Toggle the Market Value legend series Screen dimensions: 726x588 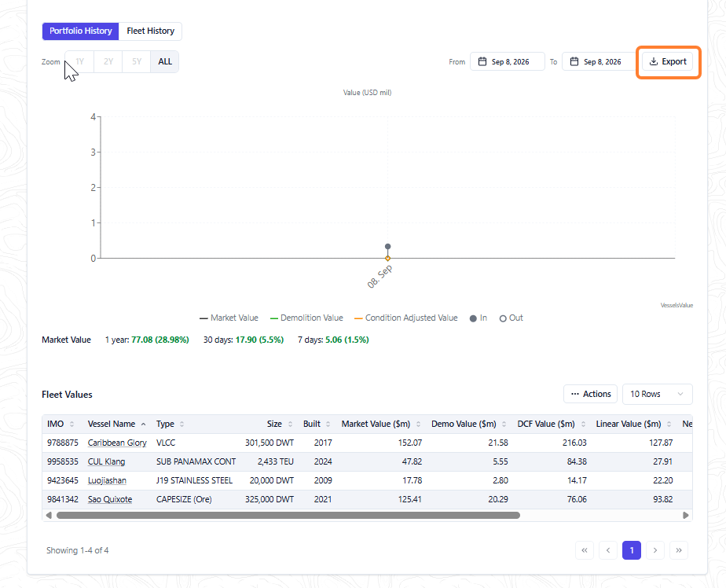point(229,318)
